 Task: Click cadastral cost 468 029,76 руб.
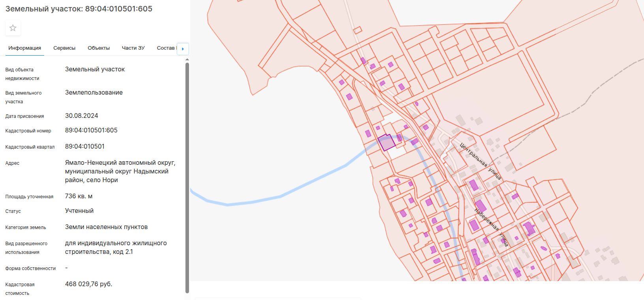tap(89, 284)
